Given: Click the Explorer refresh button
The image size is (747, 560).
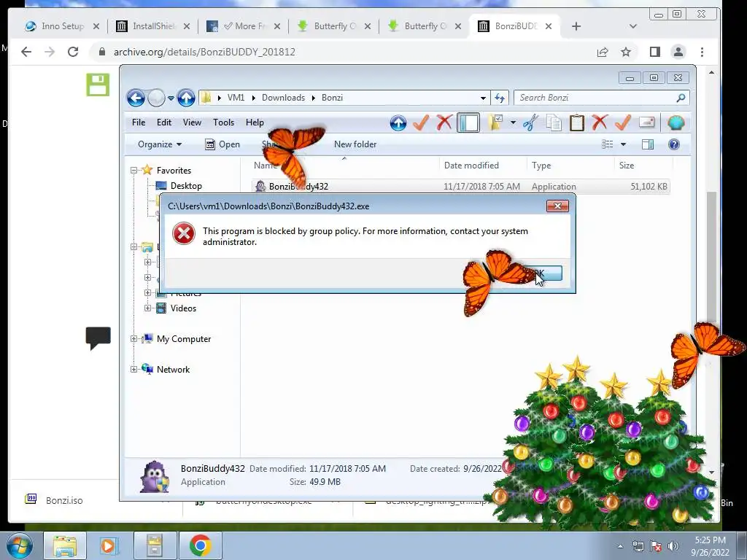Looking at the screenshot, I should pos(499,98).
